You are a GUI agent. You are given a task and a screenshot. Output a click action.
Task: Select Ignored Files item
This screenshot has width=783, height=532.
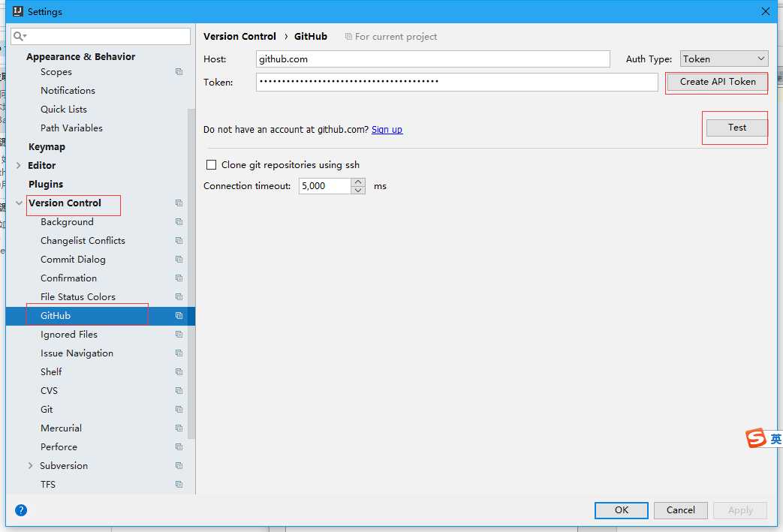[69, 335]
